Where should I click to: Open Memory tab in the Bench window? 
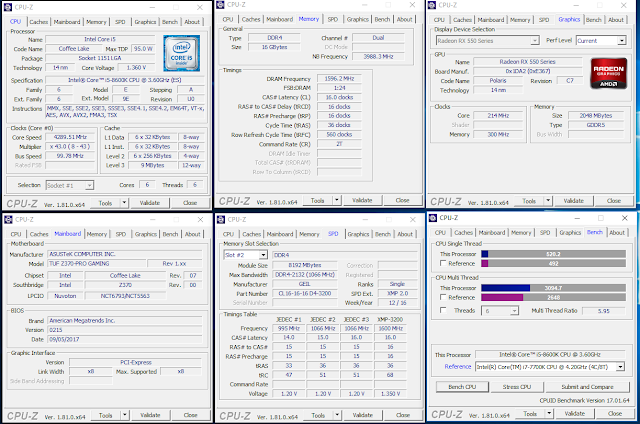[x=521, y=233]
